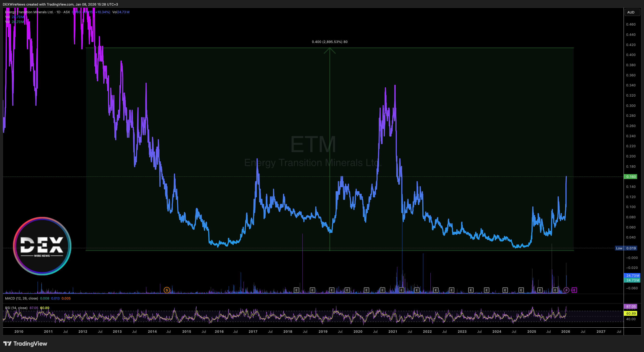Click the green 0.160 current price label

point(631,177)
